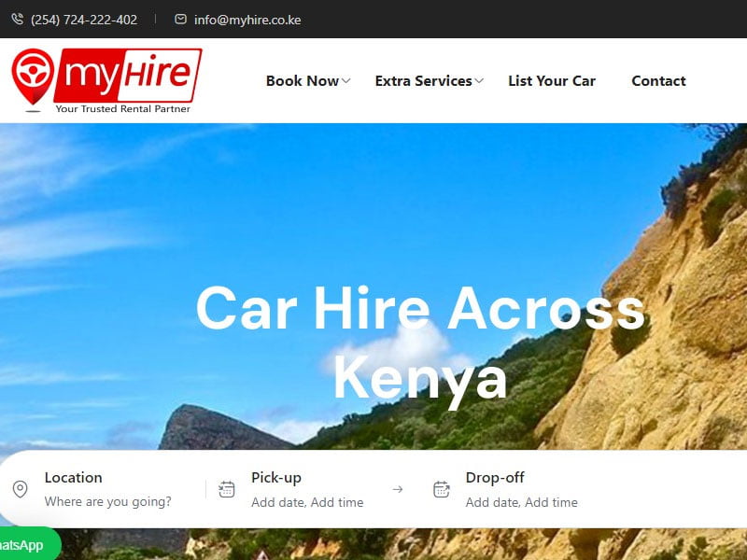Click Drop-off 'Add date, Add time' field

coord(522,502)
